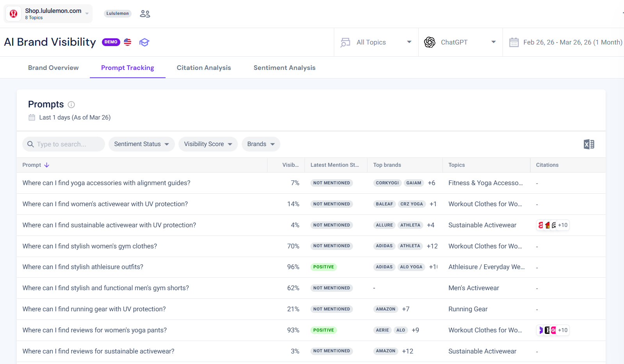Open prompt about women's activewear with UV protection
The width and height of the screenshot is (624, 364).
[x=105, y=204]
